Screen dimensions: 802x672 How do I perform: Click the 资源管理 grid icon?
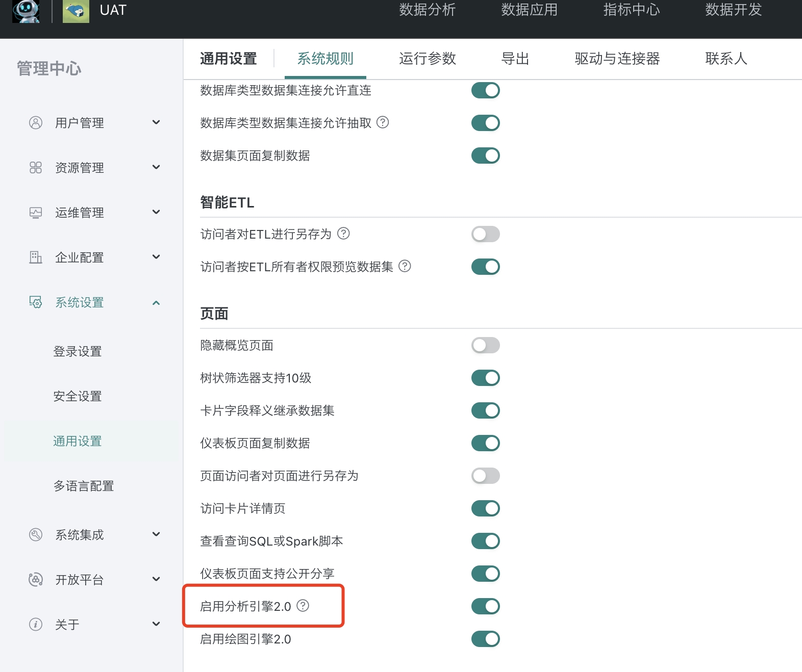36,168
